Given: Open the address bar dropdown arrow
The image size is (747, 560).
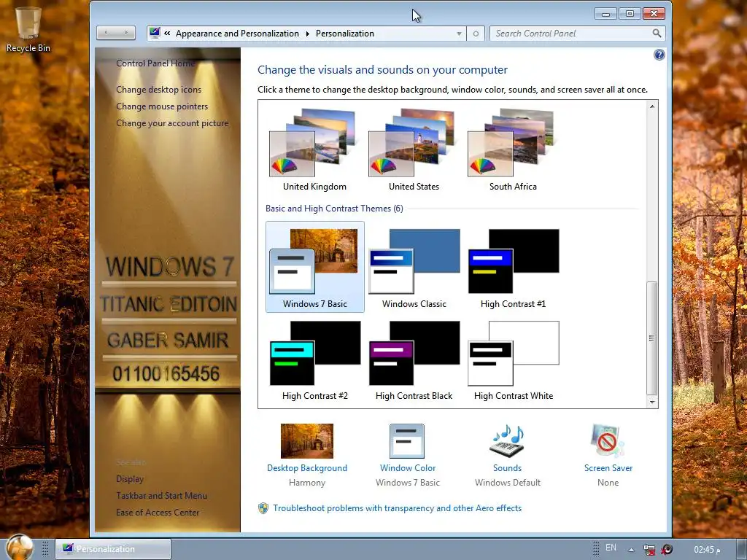Looking at the screenshot, I should (x=459, y=34).
